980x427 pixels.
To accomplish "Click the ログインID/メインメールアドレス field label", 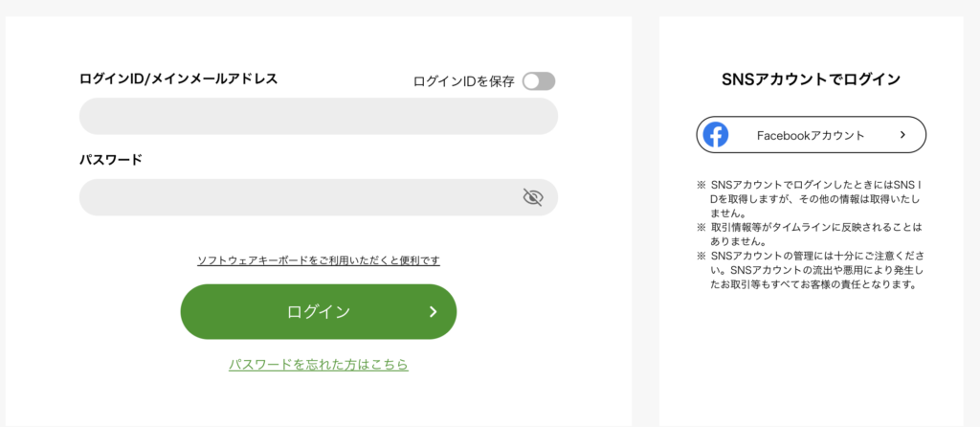I will pos(178,79).
